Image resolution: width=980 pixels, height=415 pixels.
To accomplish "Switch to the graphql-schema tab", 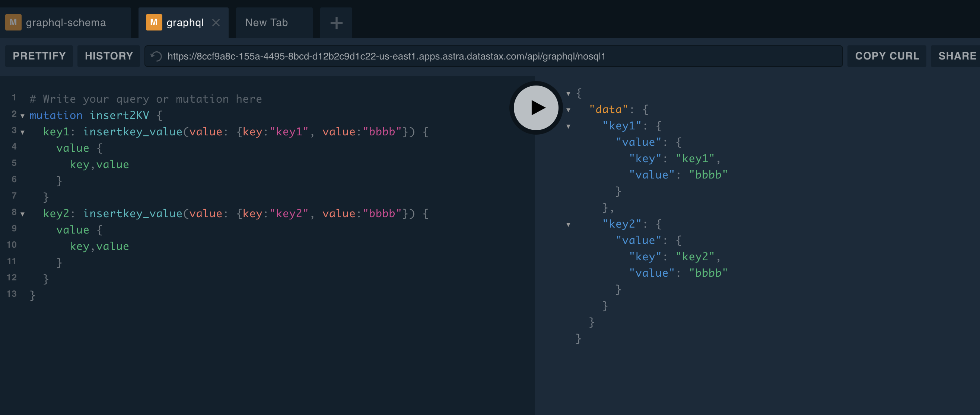I will tap(66, 22).
